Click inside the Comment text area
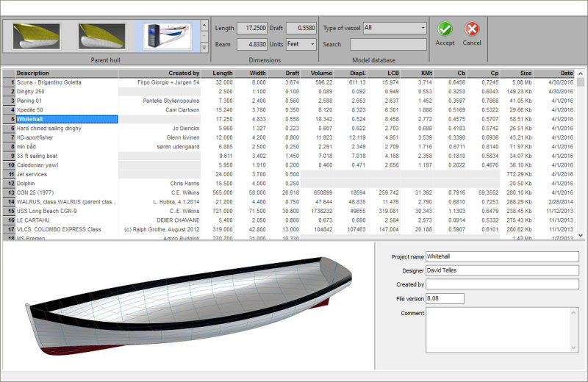 coord(501,329)
